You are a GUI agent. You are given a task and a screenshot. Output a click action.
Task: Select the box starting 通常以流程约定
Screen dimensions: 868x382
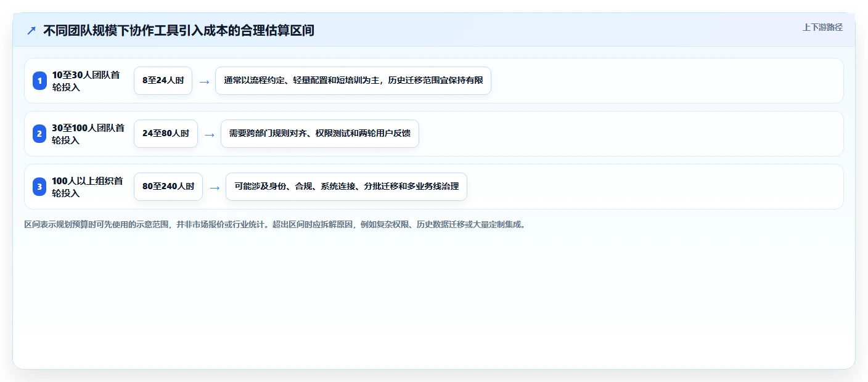pyautogui.click(x=353, y=81)
